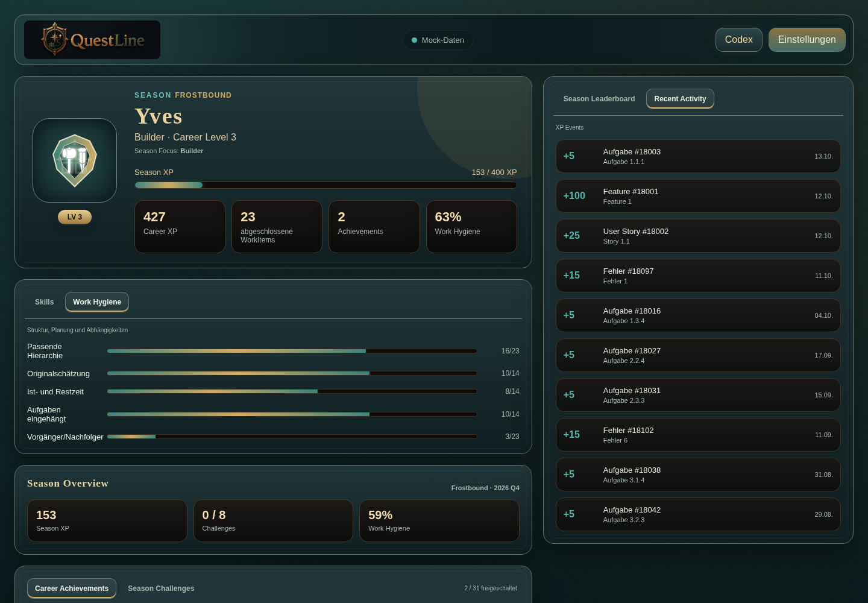Viewport: 868px width, 603px height.
Task: Click the 0 / 8 Challenges card
Action: [273, 521]
